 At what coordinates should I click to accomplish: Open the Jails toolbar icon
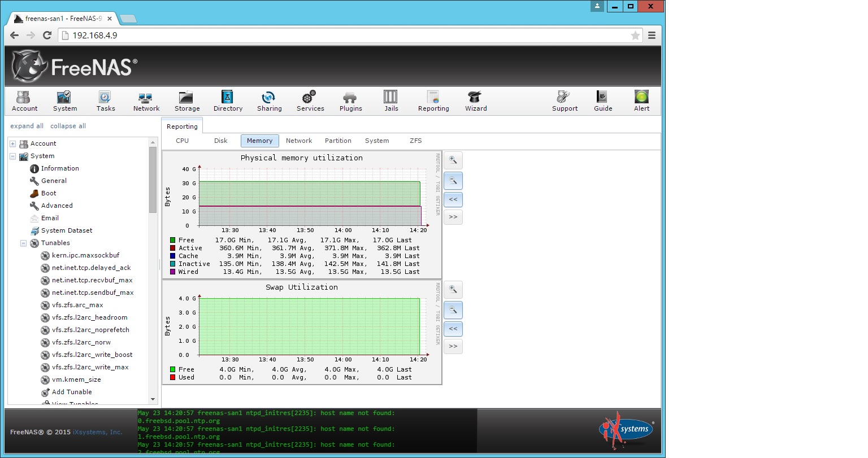[391, 101]
